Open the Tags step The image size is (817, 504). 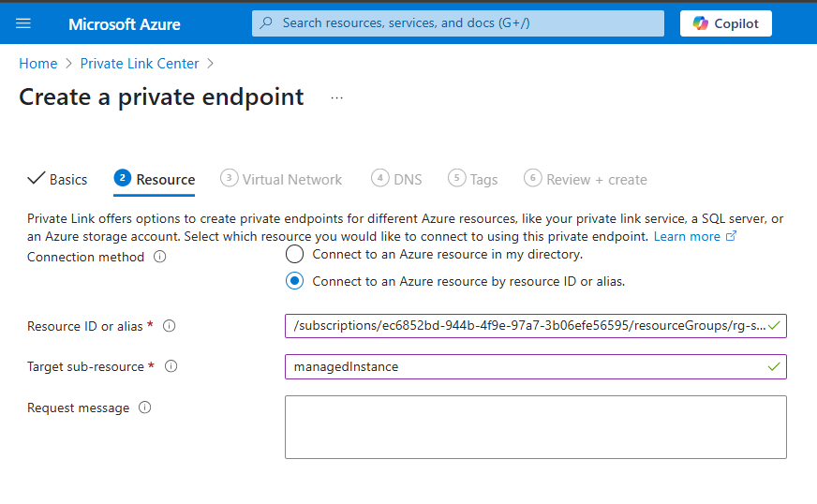472,179
